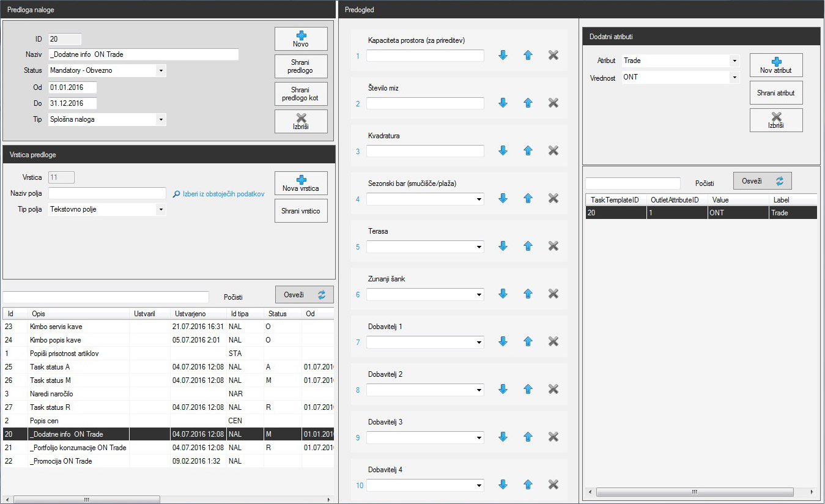Click the Naziv polja input field
This screenshot has height=504, width=825.
pyautogui.click(x=107, y=193)
